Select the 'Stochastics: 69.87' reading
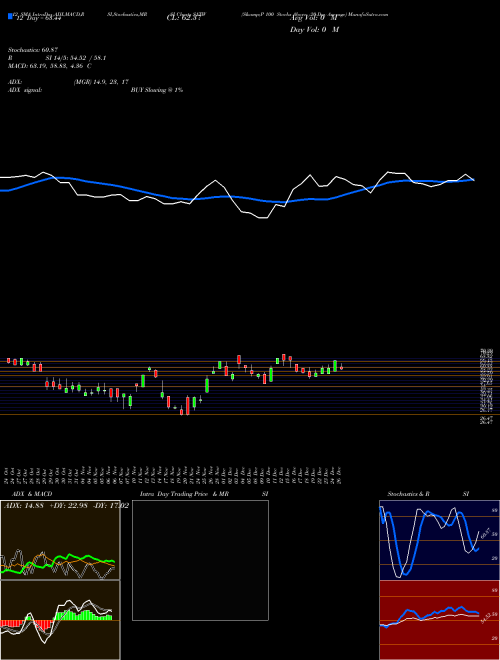Screen dimensions: 500x660 coord(33,50)
